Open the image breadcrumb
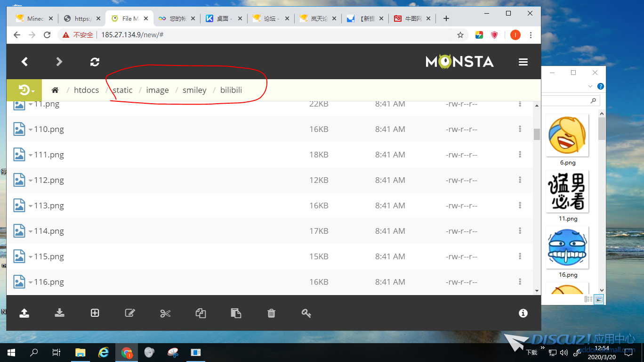The image size is (644, 362). (x=157, y=90)
